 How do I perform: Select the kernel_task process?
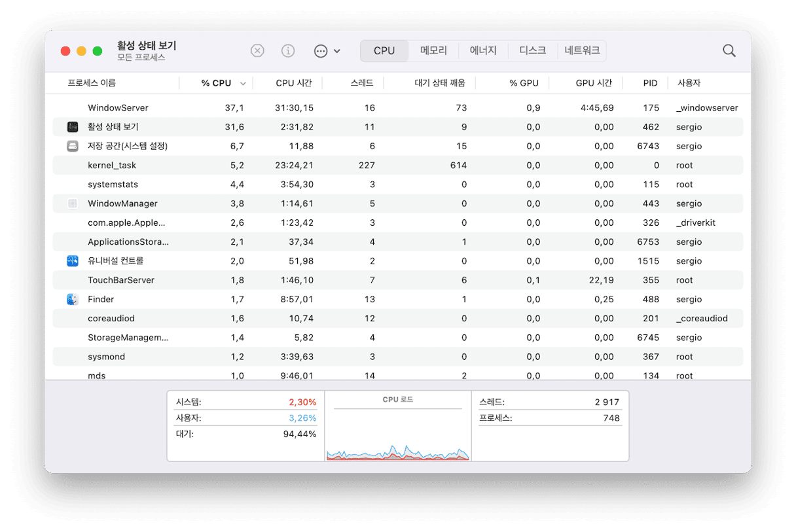pos(112,166)
